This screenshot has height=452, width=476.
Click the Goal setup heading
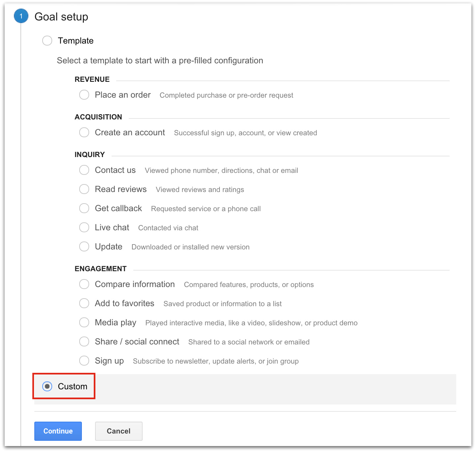tap(61, 17)
